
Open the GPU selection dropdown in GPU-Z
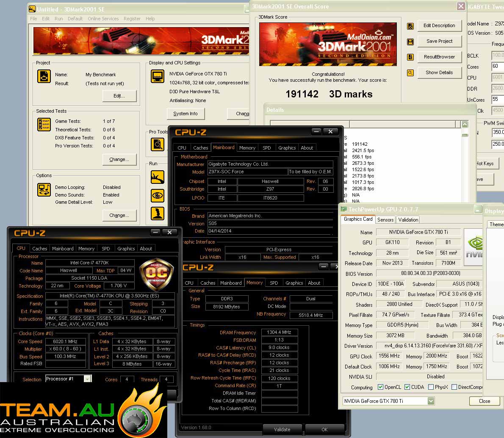431,401
